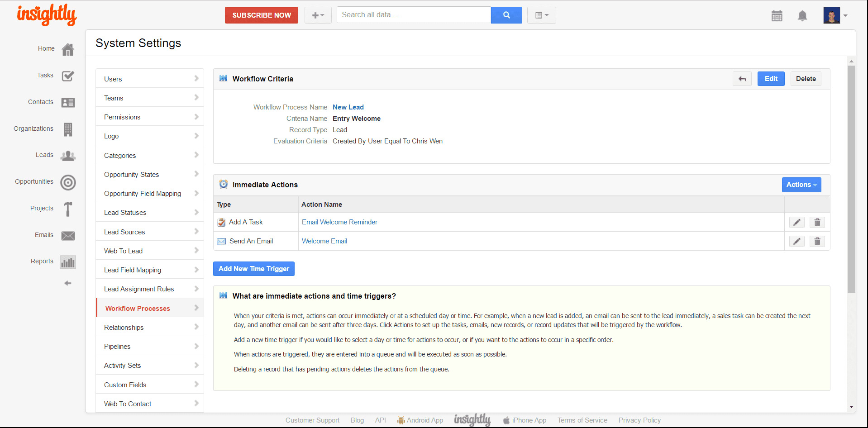Open Terms of Service footer link
868x428 pixels.
pos(582,420)
